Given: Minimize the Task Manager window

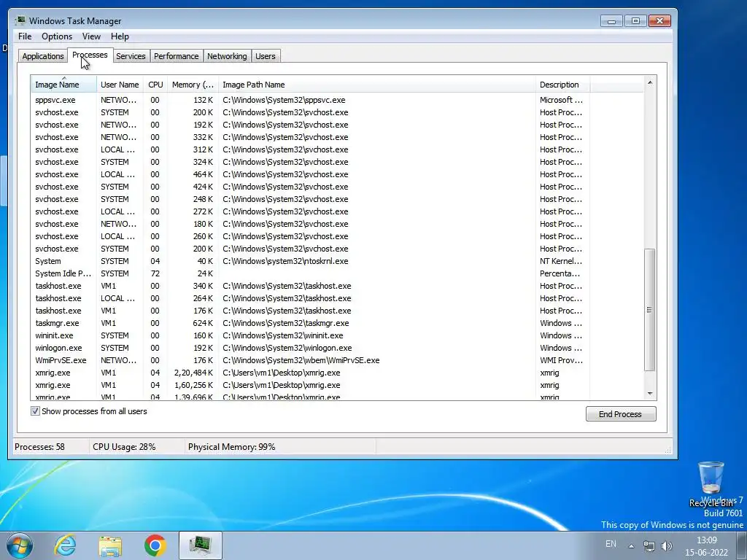Looking at the screenshot, I should tap(612, 21).
